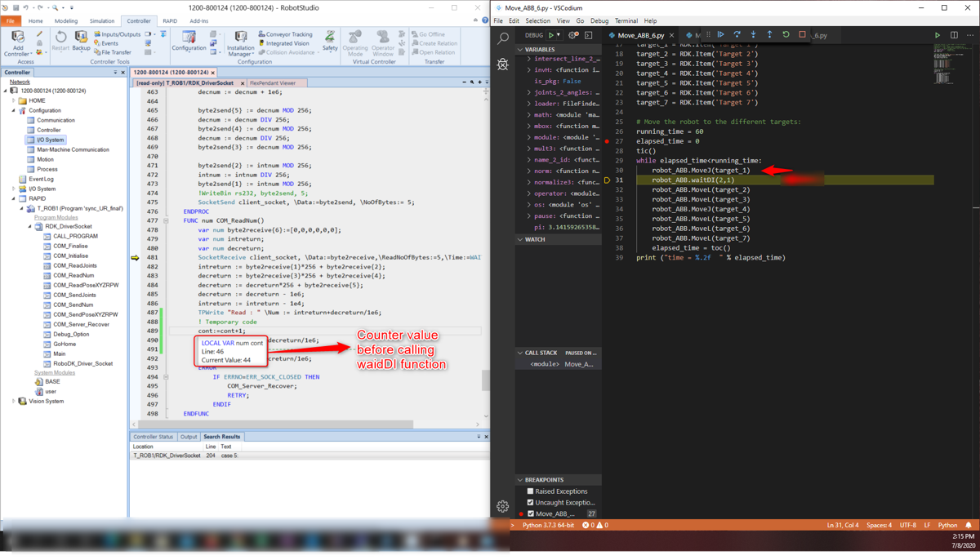Viewport: 980px width, 560px height.
Task: Switch to the RAPID ribbon tab
Action: pyautogui.click(x=170, y=21)
